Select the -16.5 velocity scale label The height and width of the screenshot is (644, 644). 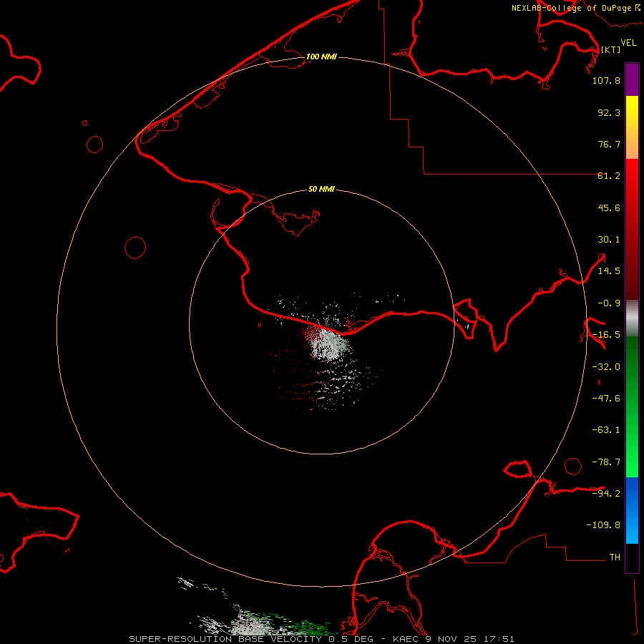click(x=606, y=335)
